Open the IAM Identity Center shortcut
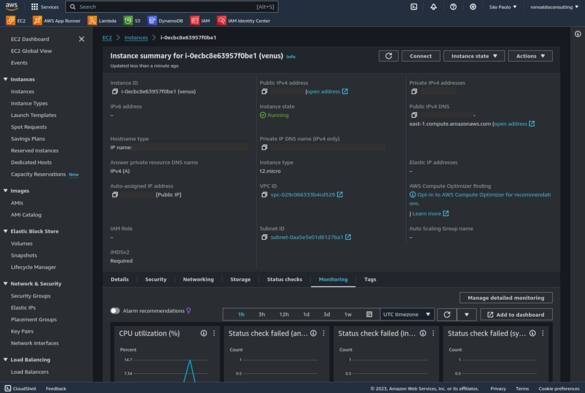Screen dimensions: 585x393 point(244,21)
